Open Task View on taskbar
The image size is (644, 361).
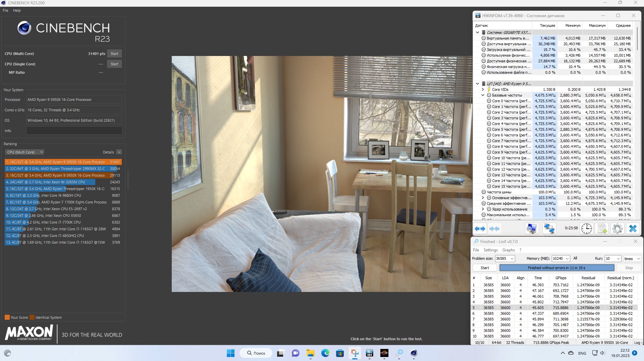(x=280, y=353)
